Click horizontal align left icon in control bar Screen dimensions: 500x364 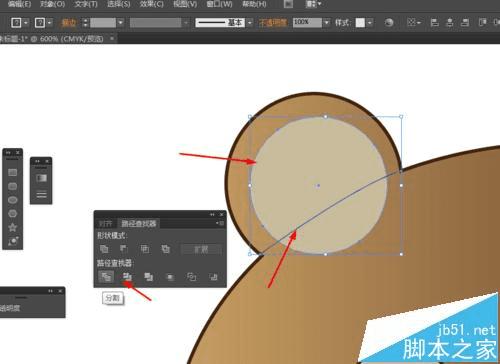click(x=434, y=23)
